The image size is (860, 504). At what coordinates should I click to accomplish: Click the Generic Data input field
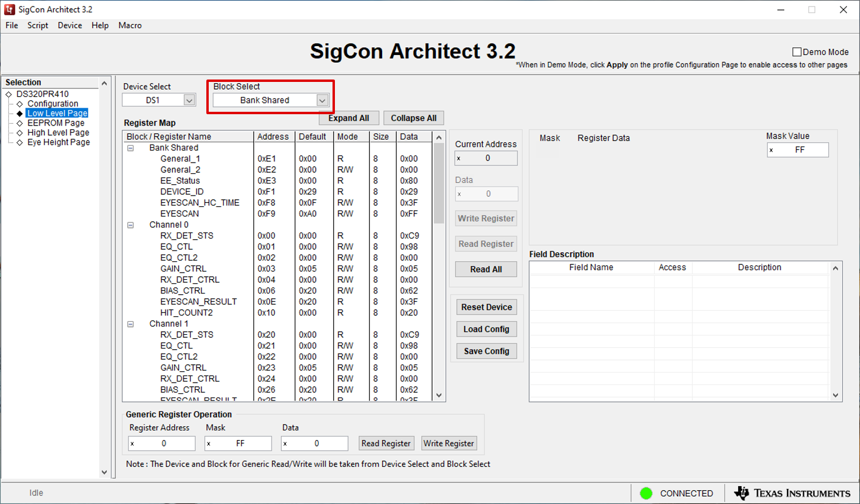click(315, 443)
